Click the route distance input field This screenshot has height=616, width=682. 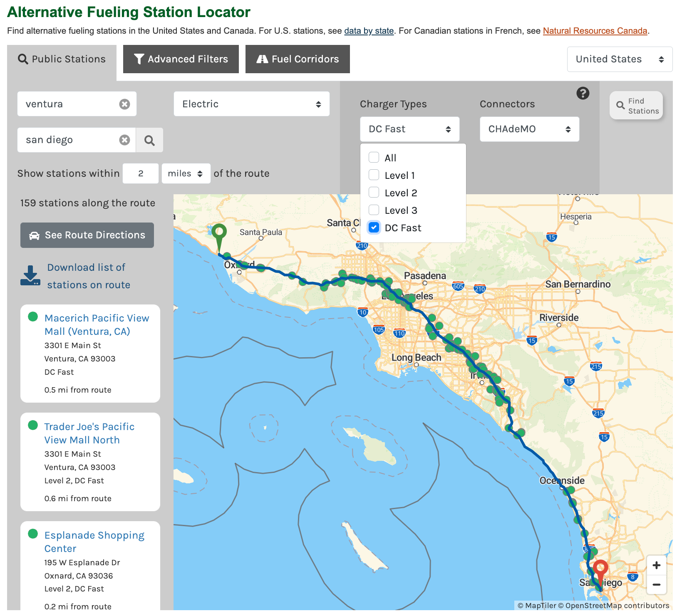pyautogui.click(x=141, y=173)
